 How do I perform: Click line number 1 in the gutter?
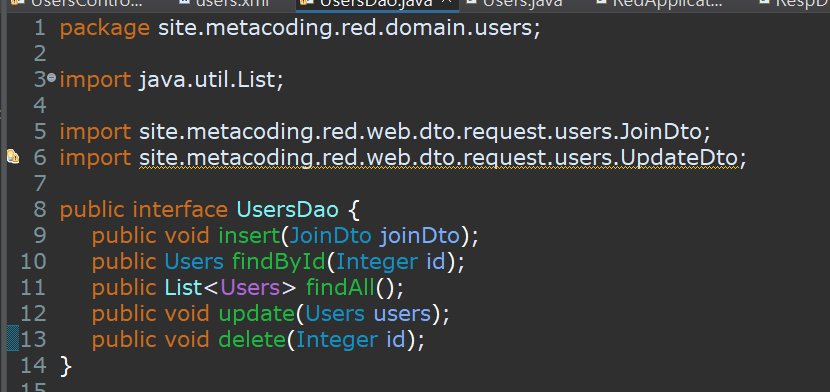[40, 28]
